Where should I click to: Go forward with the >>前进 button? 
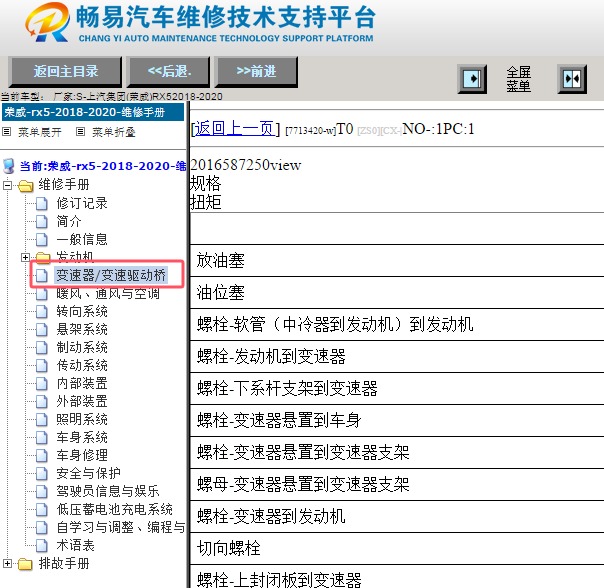tap(256, 72)
